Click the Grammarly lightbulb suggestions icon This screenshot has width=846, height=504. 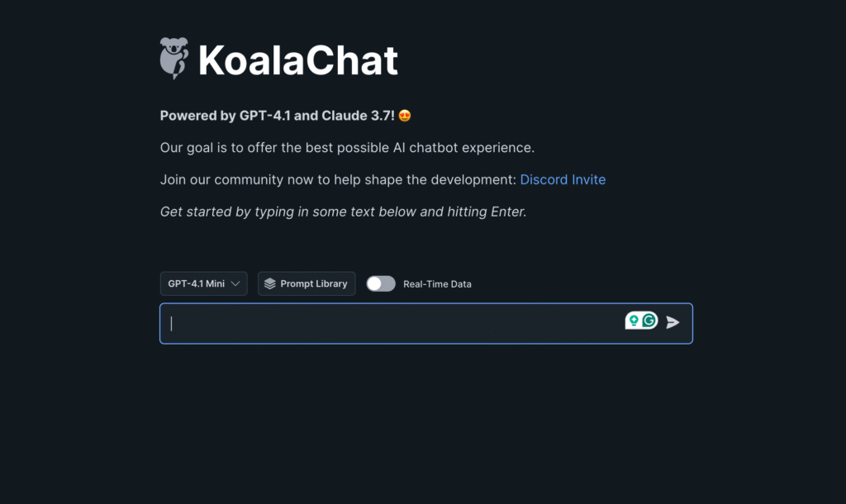(x=634, y=321)
